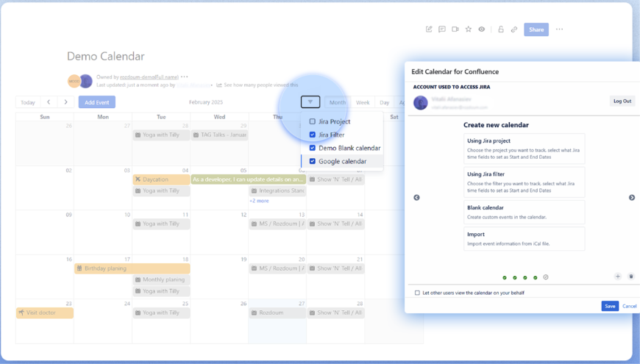The height and width of the screenshot is (364, 640).
Task: Expand the +2 more events link
Action: 259,201
